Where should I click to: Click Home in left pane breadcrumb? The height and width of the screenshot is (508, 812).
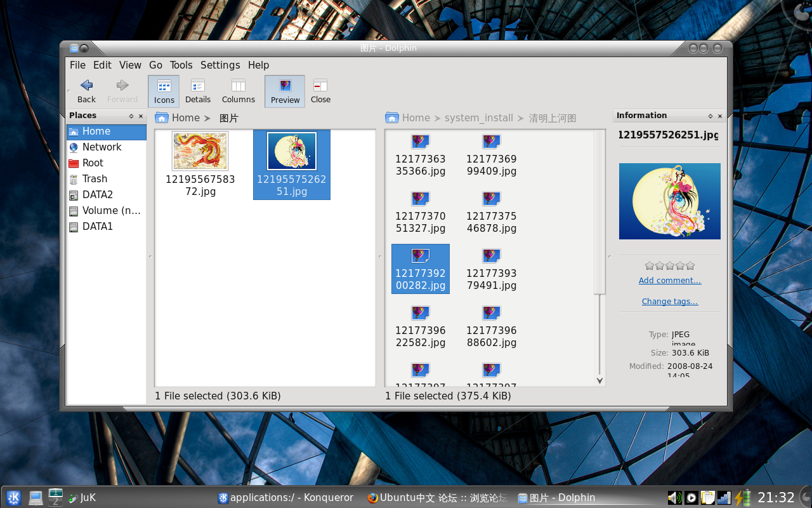185,118
